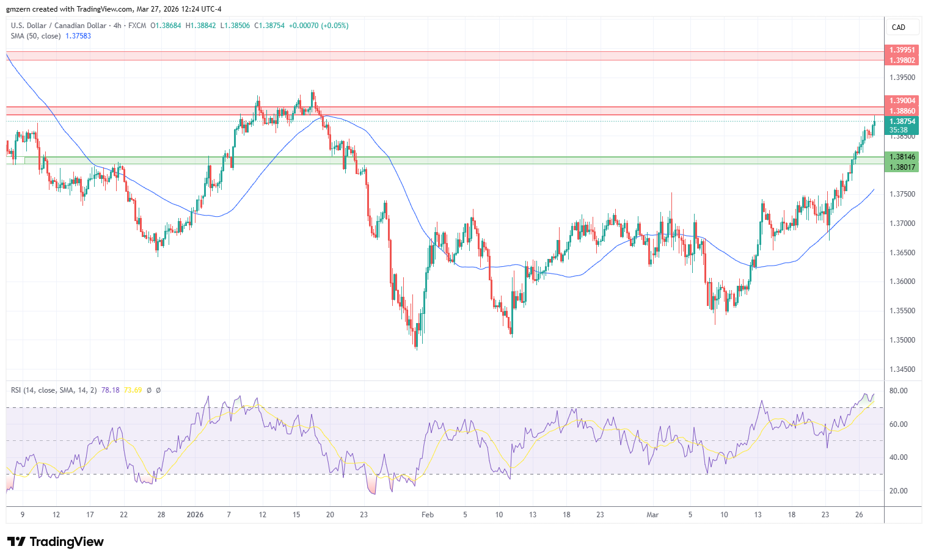Image resolution: width=928 pixels, height=560 pixels.
Task: Click the FXCM source label in the title
Action: click(137, 26)
